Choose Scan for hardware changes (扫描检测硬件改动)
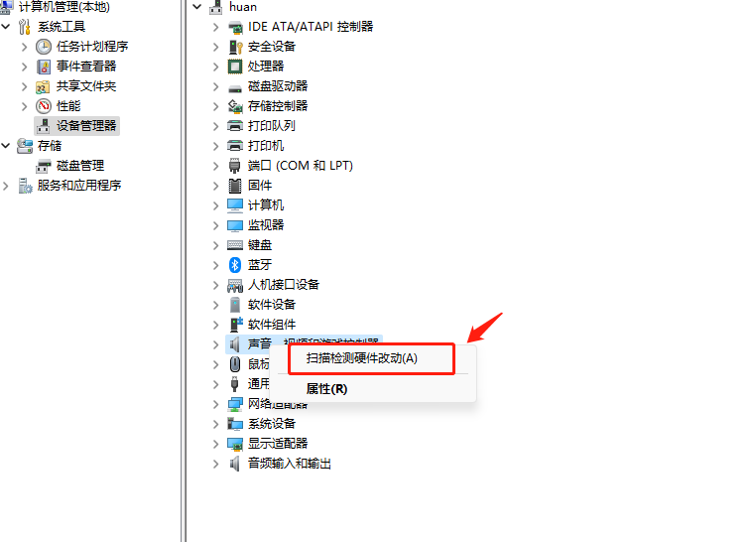The image size is (756, 542). [x=361, y=358]
